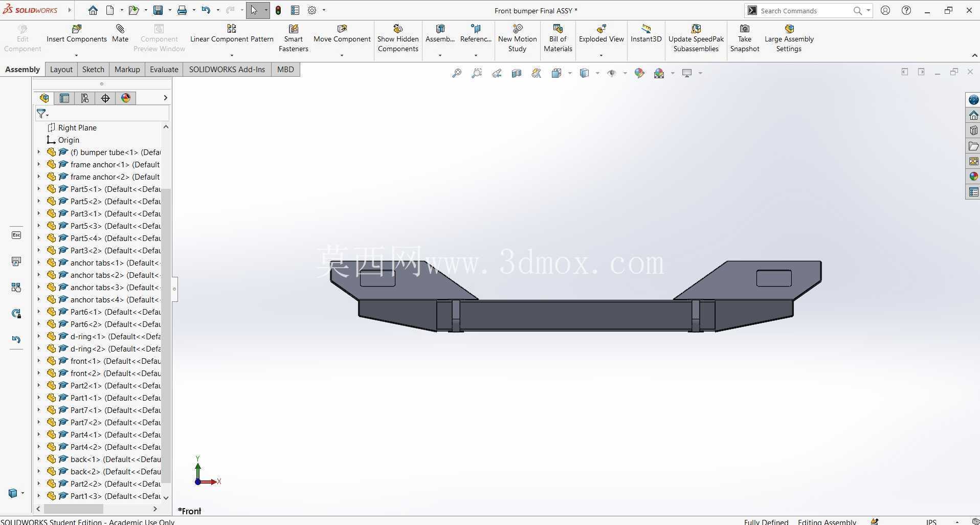
Task: Launch Smart Fasteners
Action: tap(293, 38)
